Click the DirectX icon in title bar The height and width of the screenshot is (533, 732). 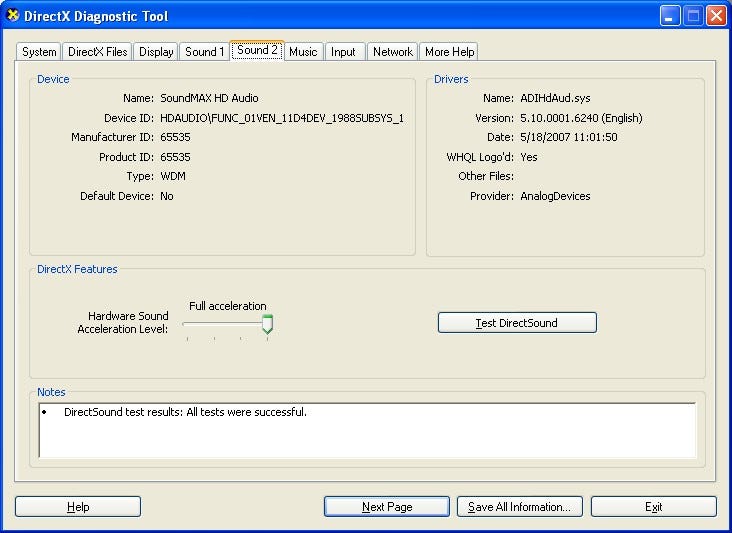pos(13,15)
